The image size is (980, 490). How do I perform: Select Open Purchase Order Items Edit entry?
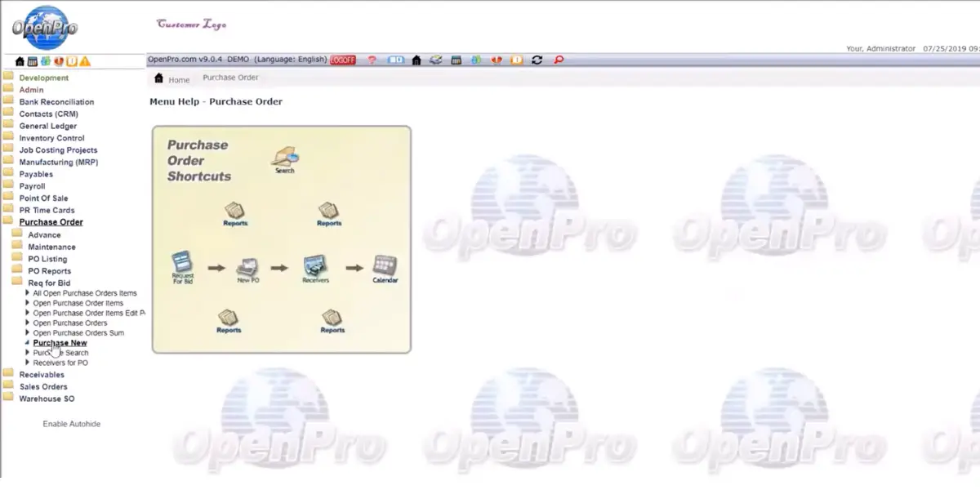click(x=89, y=313)
